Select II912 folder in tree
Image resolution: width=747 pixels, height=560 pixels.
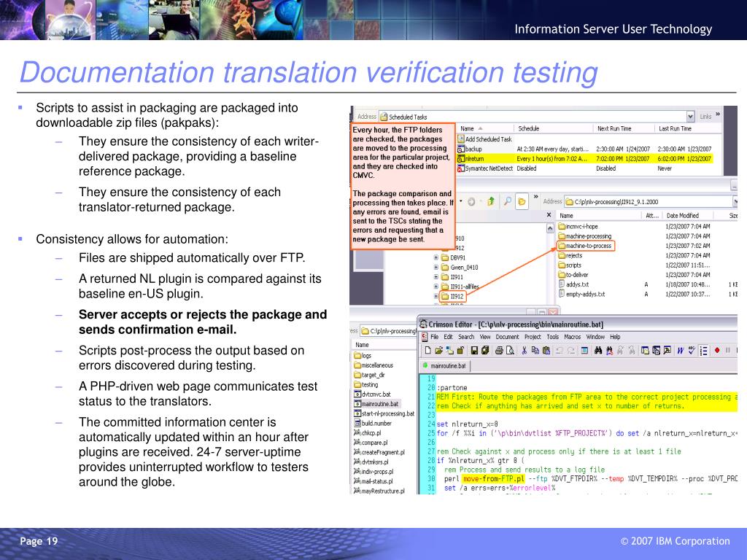tap(452, 296)
